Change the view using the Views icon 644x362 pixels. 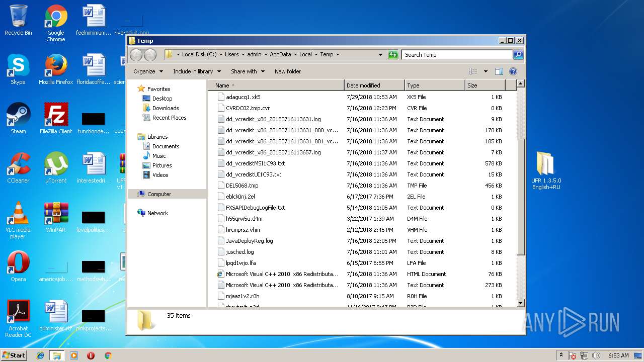(x=473, y=71)
